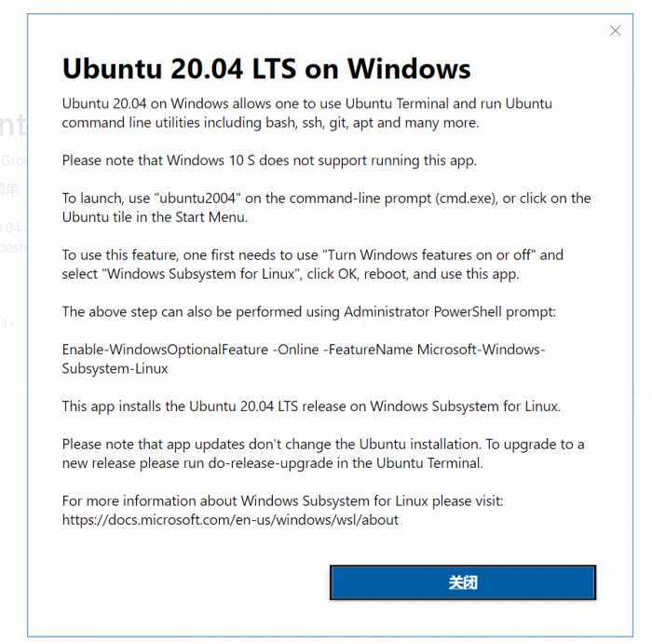
Task: Click the "Ubuntu 20.04 LTS on Windows" heading
Action: (266, 68)
